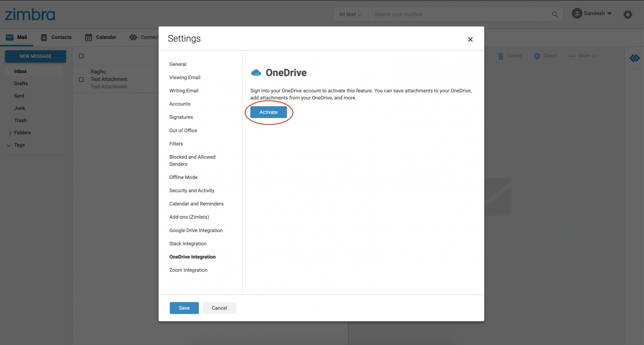Select Add-ons (Zimlets) section
Viewport: 644px width, 345px height.
pos(189,217)
